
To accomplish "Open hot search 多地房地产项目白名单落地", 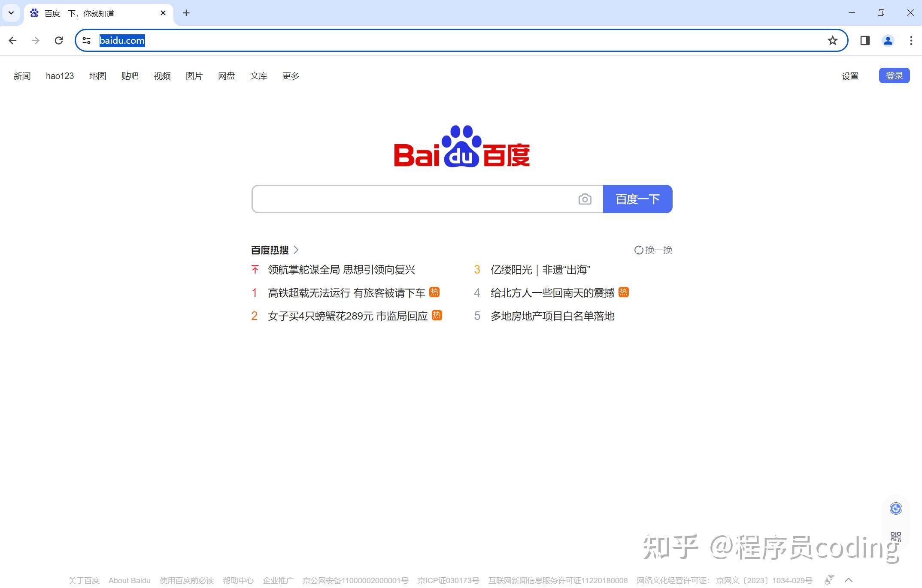I will click(552, 316).
